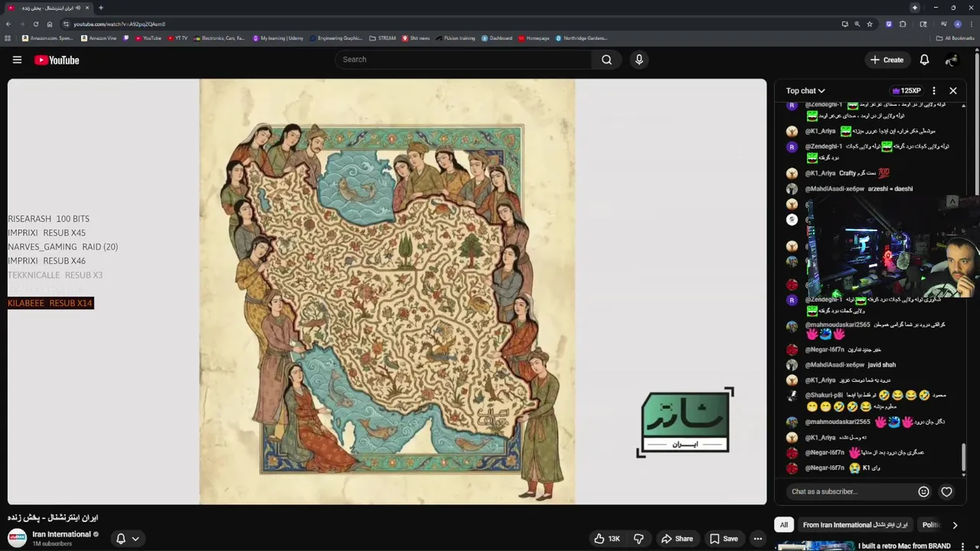This screenshot has width=980, height=551.
Task: Go back in browser history
Action: click(8, 24)
